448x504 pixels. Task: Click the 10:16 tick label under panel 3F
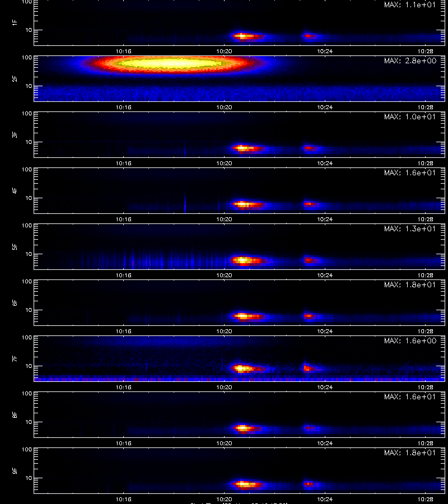click(x=123, y=164)
